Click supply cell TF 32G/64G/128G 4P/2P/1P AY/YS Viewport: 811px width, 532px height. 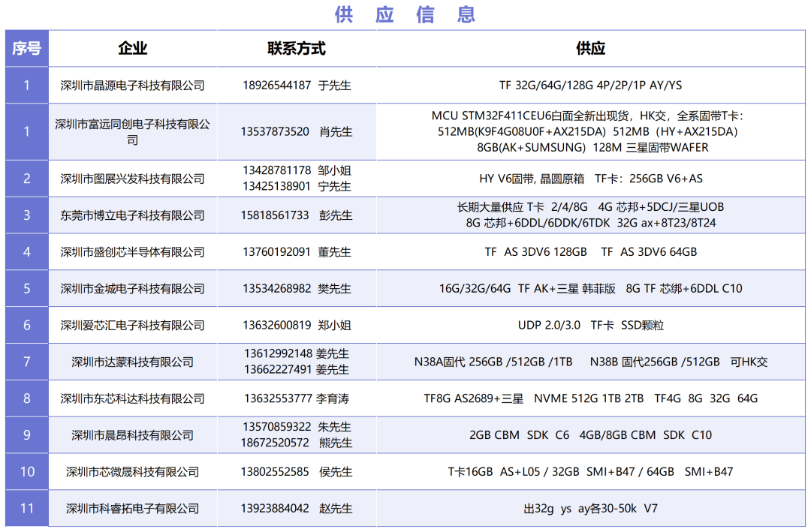point(591,86)
